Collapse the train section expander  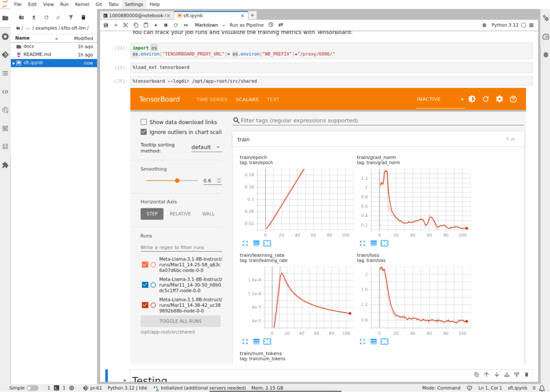click(x=513, y=139)
